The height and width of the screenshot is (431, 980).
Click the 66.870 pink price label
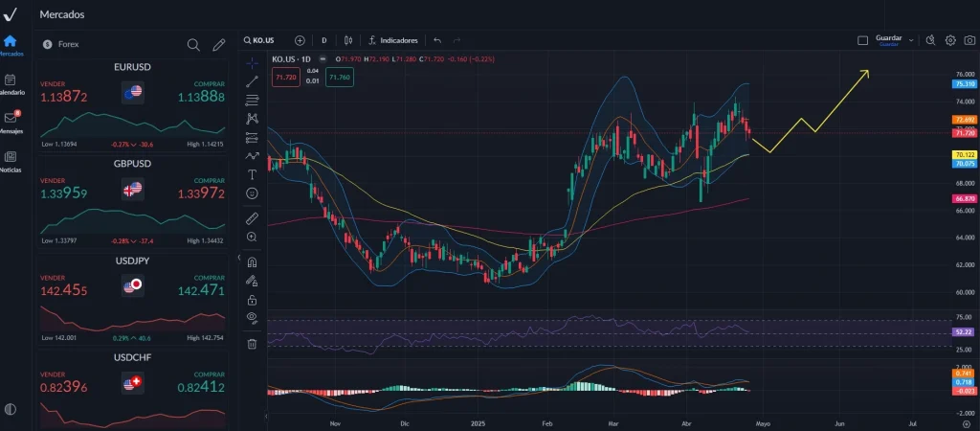tap(965, 198)
